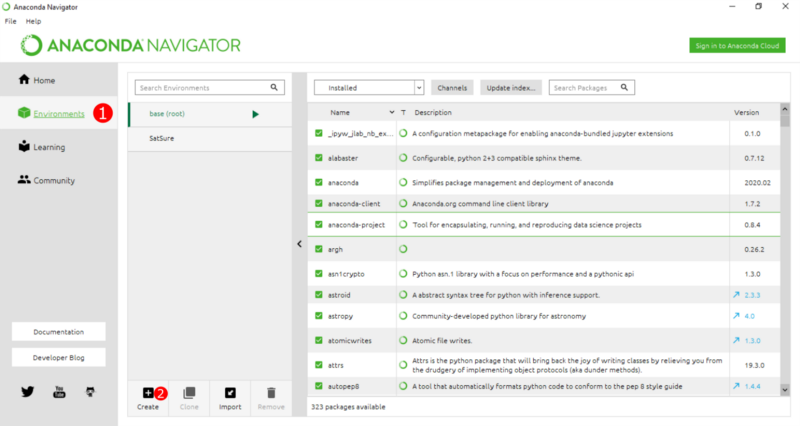800x426 pixels.
Task: Click the Anaconda Navigator logo
Action: (x=131, y=45)
